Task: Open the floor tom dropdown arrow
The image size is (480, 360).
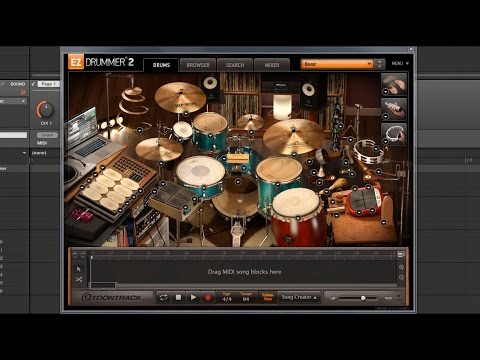Action: tap(278, 184)
